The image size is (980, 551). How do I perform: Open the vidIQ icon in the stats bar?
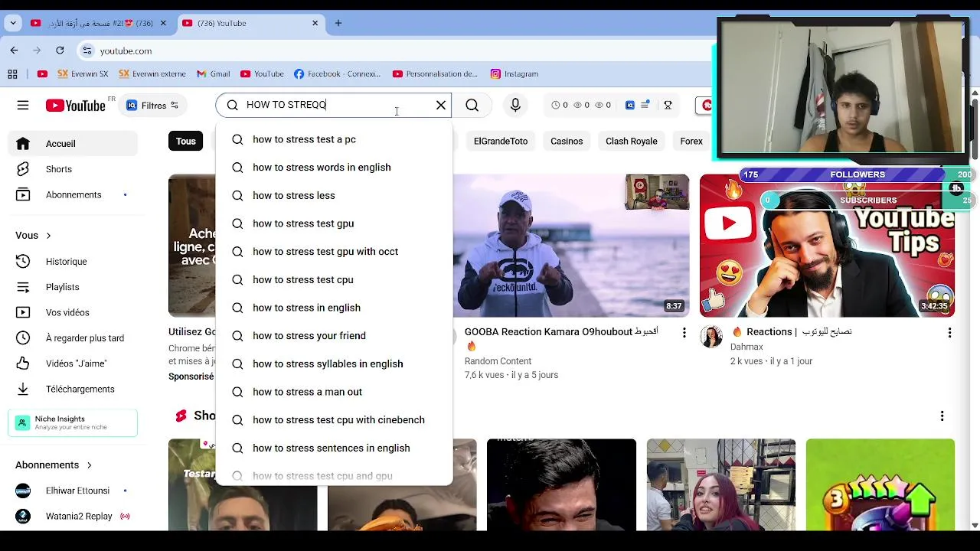630,105
